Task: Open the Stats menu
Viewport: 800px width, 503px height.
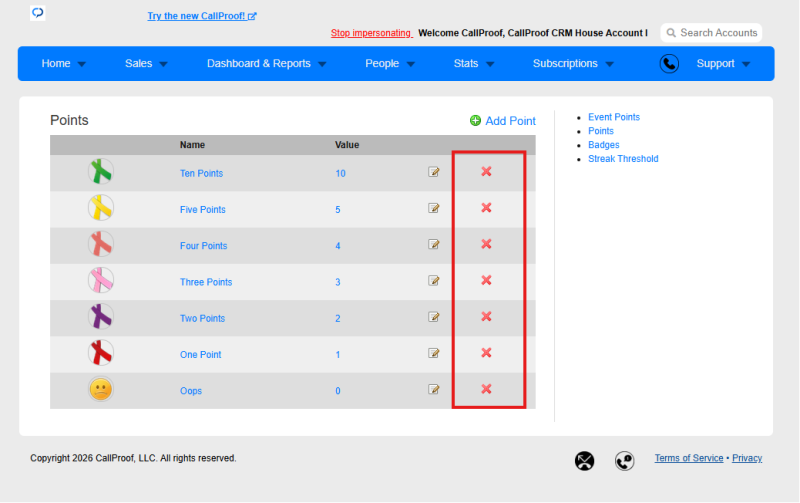Action: tap(473, 64)
